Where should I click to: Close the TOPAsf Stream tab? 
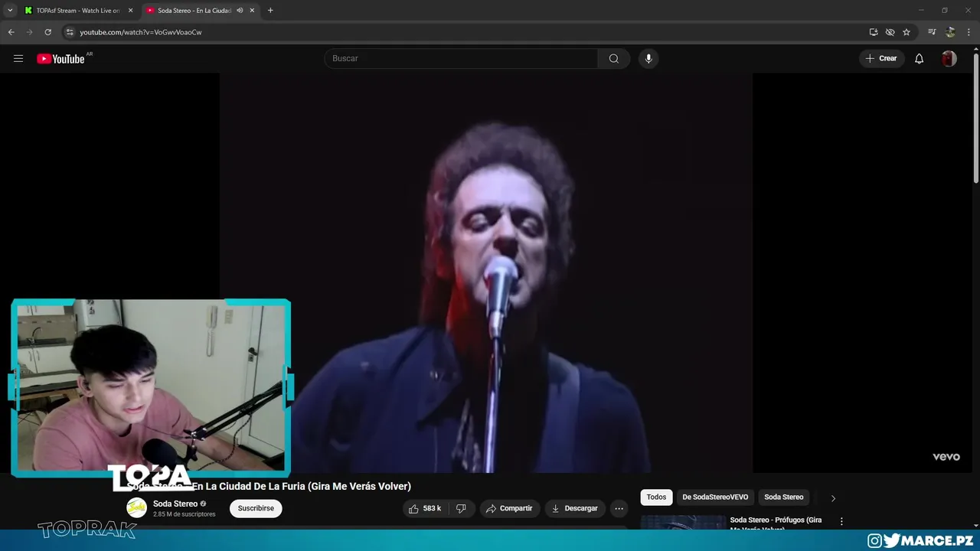(130, 11)
